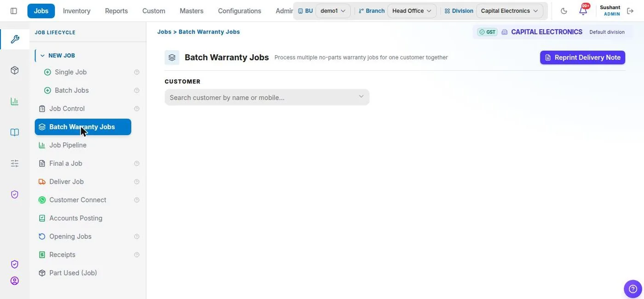Open Part Used (Job) in sidebar
644x299 pixels.
point(73,273)
